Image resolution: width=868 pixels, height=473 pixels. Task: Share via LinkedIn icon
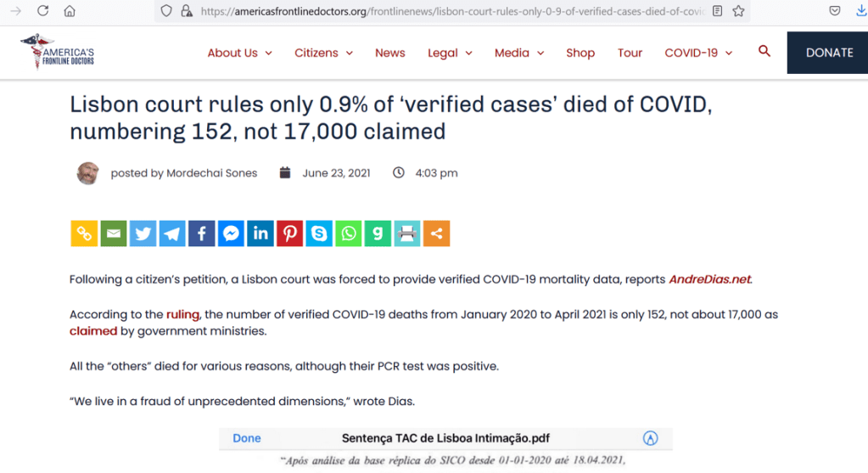(260, 234)
